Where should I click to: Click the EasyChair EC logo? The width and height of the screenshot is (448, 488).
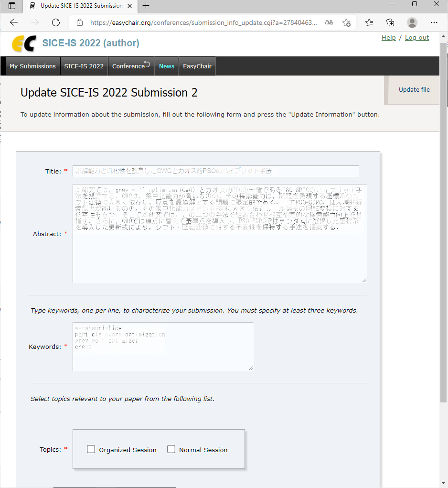(x=24, y=43)
